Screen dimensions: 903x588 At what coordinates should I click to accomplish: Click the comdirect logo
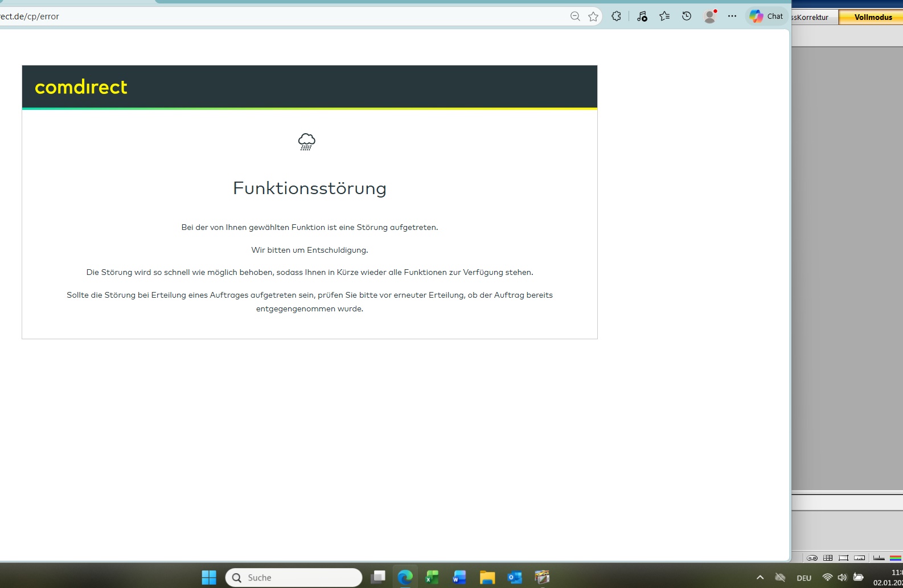[81, 87]
